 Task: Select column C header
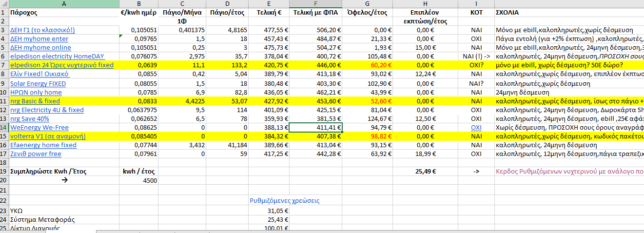click(182, 4)
